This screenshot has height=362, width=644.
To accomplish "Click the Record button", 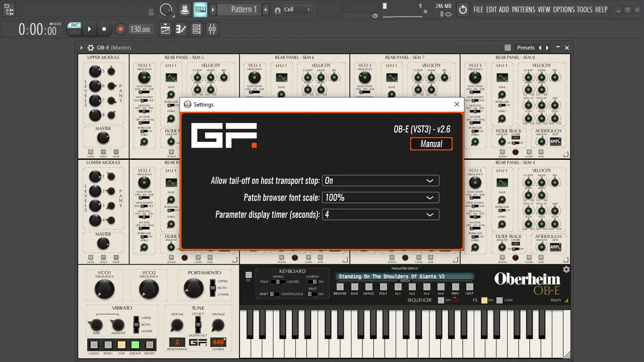I will 120,29.
